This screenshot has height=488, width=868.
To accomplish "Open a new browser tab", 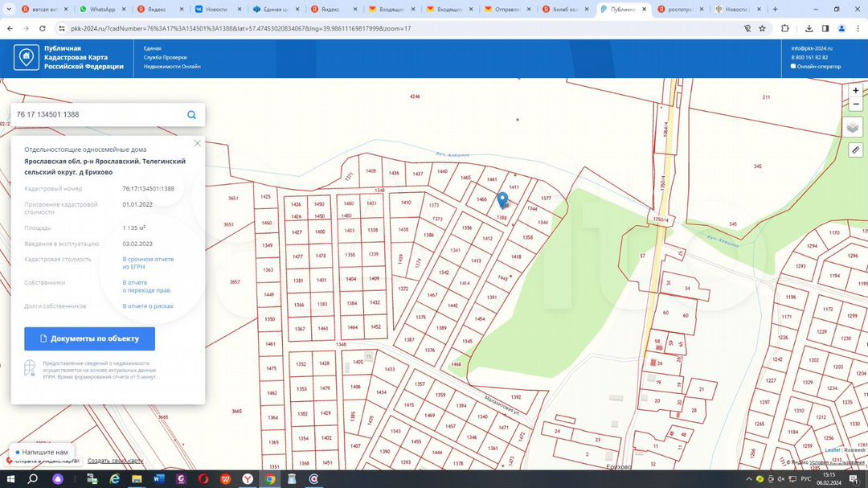I will (x=775, y=10).
